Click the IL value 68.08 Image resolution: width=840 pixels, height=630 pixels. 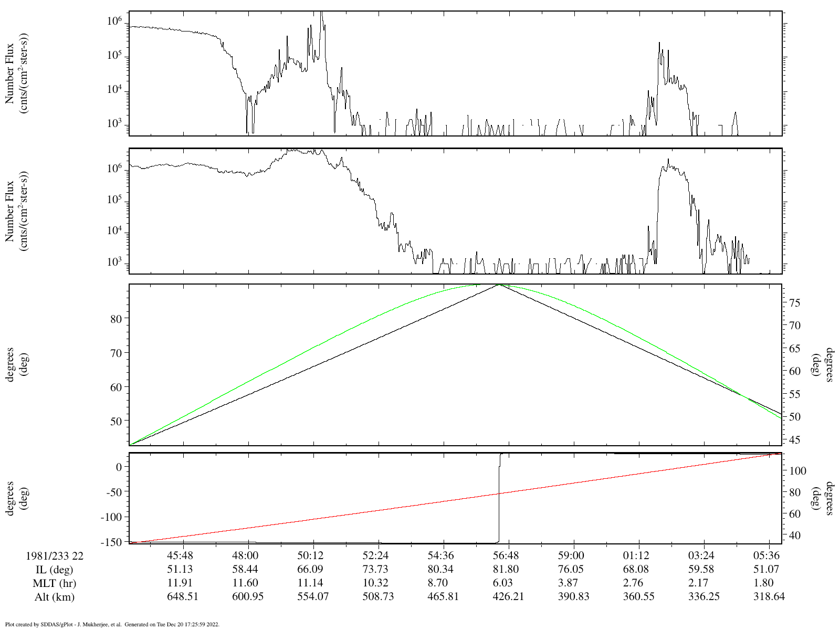pyautogui.click(x=636, y=569)
